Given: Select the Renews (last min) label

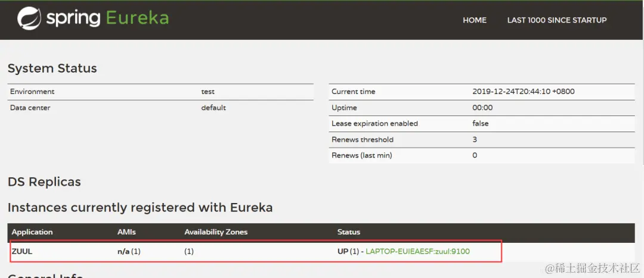Looking at the screenshot, I should 362,155.
